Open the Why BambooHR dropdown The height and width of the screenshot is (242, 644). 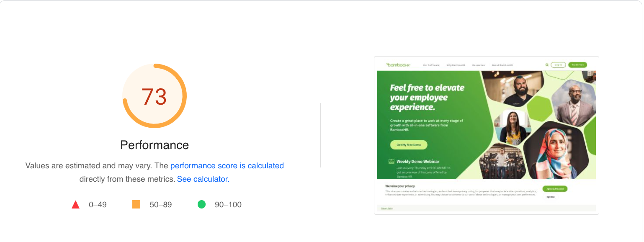(456, 65)
